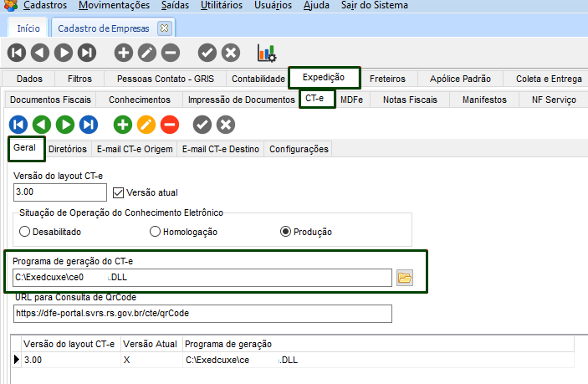Select the 3.00 row in layout grid
This screenshot has width=588, height=384.
[x=293, y=360]
